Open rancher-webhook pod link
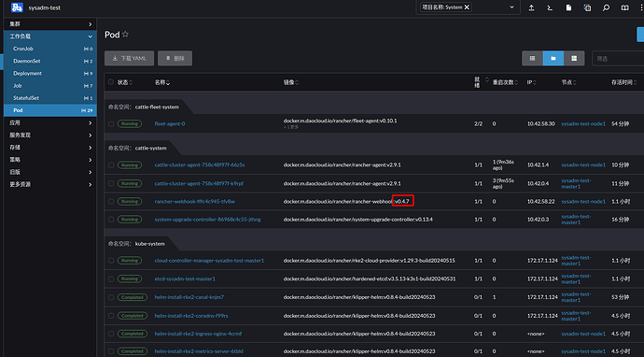 tap(195, 202)
